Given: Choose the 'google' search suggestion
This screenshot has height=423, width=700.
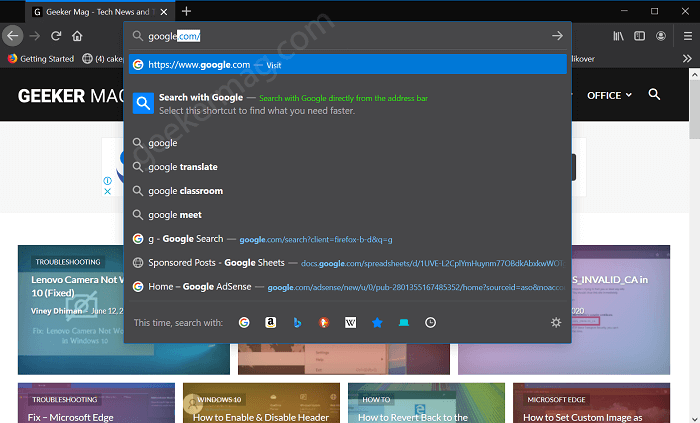Looking at the screenshot, I should tap(348, 143).
